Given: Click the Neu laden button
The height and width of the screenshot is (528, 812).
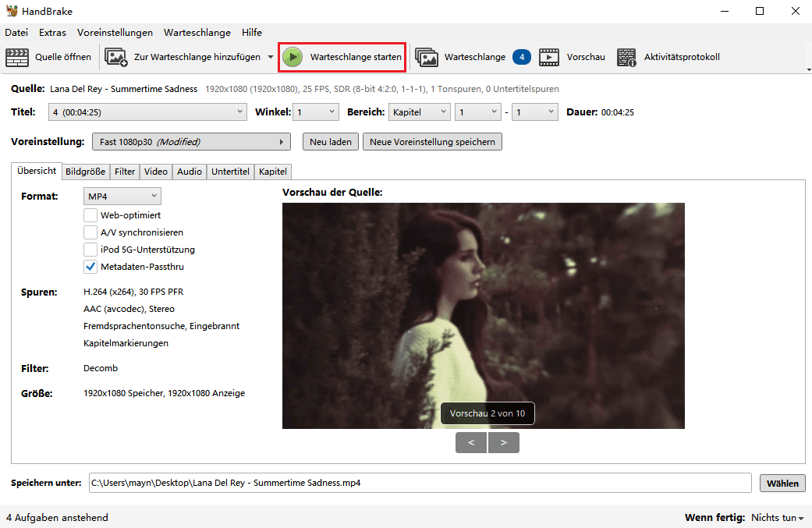Looking at the screenshot, I should pyautogui.click(x=331, y=141).
